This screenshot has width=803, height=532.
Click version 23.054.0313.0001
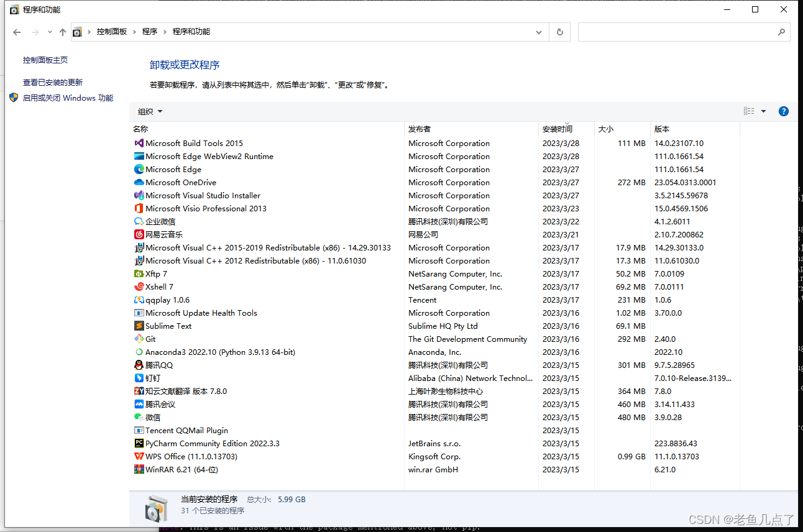pyautogui.click(x=685, y=182)
